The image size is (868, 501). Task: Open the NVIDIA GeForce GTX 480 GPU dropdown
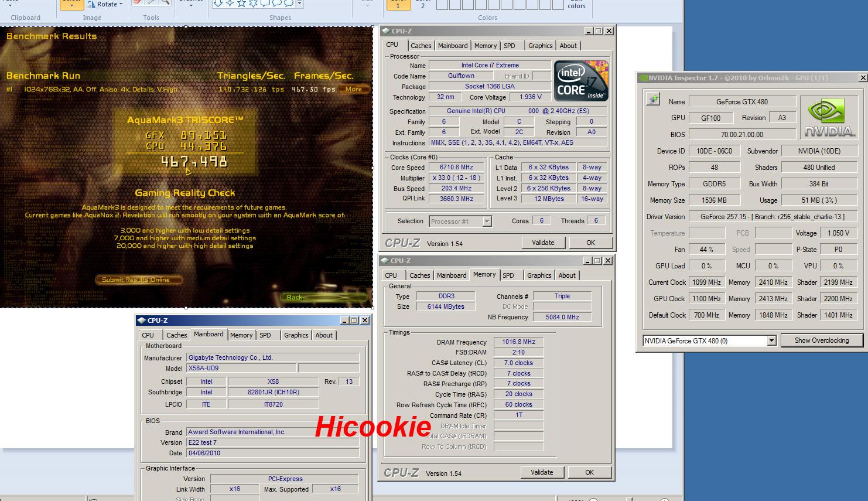(x=771, y=340)
